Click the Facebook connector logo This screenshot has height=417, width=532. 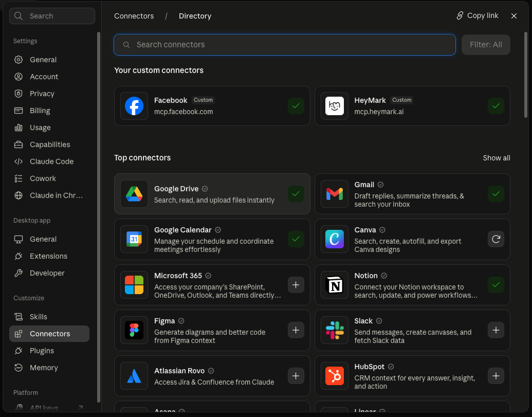coord(134,106)
